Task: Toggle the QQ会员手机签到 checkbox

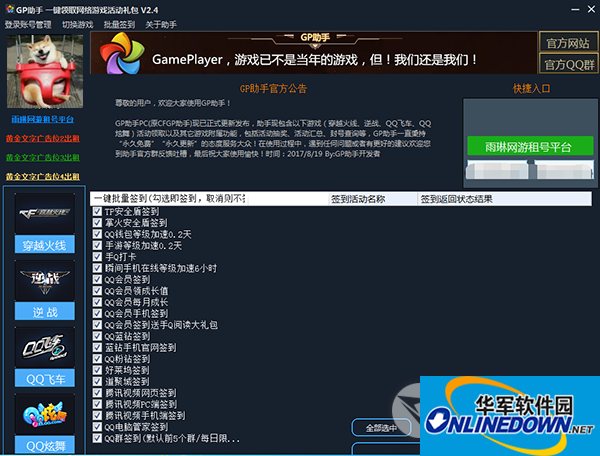Action: [x=97, y=314]
